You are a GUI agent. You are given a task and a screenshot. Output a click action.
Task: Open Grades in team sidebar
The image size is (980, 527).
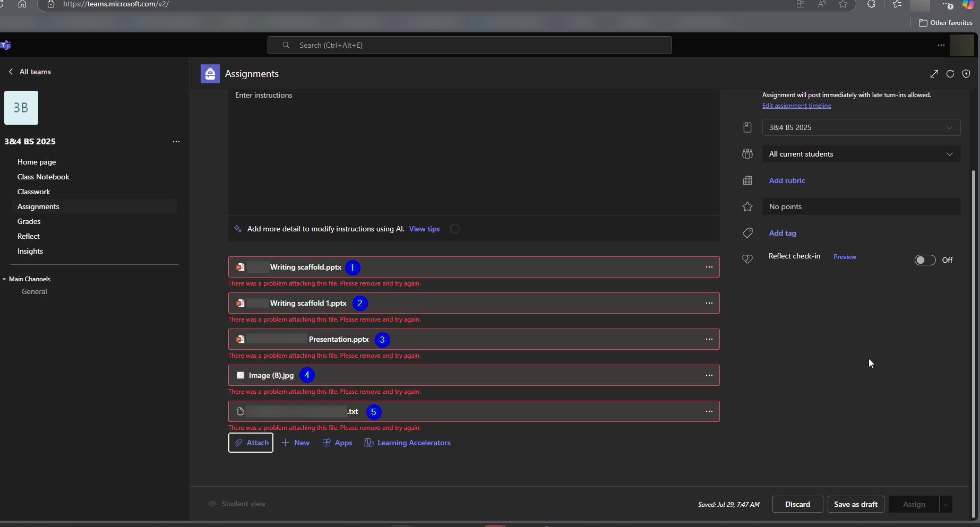coord(29,221)
